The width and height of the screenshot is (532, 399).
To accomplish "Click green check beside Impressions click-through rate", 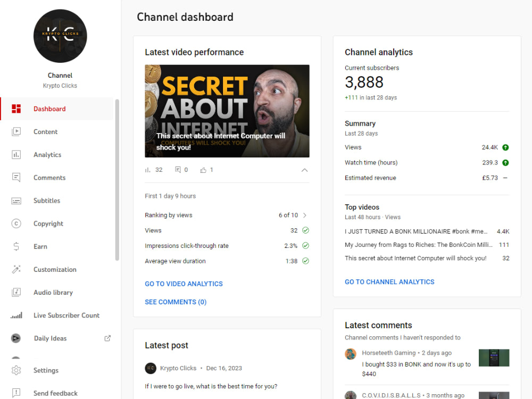I will (306, 246).
